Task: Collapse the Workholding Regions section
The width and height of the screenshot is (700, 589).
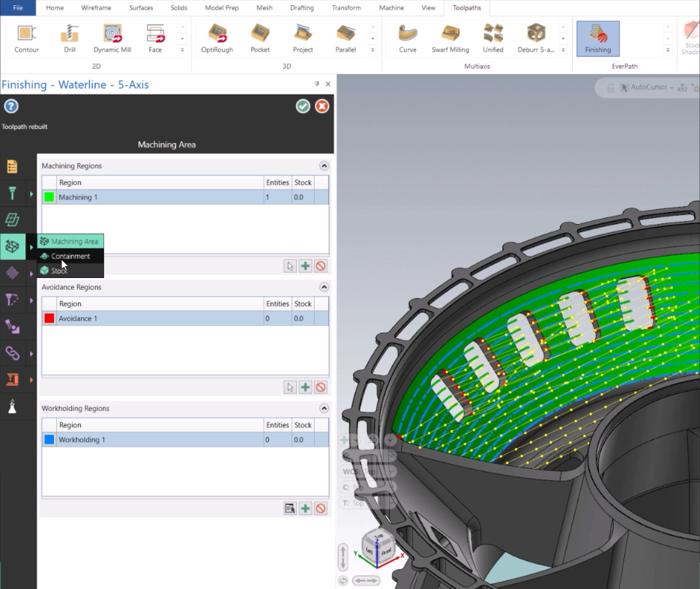Action: click(x=324, y=408)
